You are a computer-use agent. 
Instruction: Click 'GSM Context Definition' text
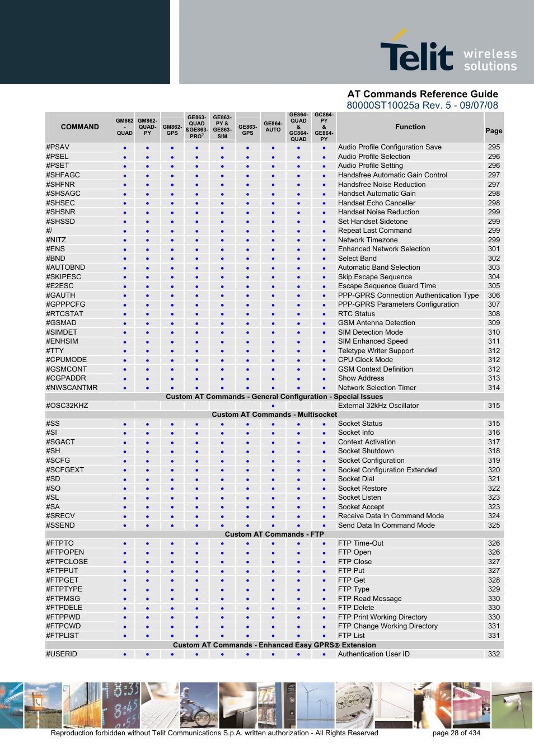376,369
